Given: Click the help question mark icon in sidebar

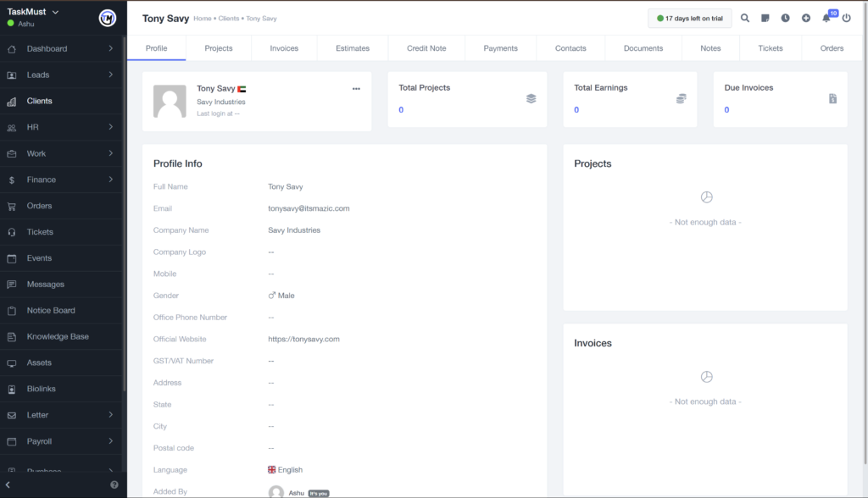Looking at the screenshot, I should click(x=114, y=484).
